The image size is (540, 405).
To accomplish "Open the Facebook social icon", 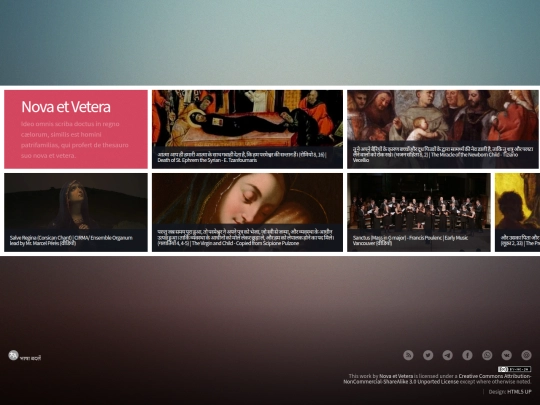I will (x=467, y=355).
